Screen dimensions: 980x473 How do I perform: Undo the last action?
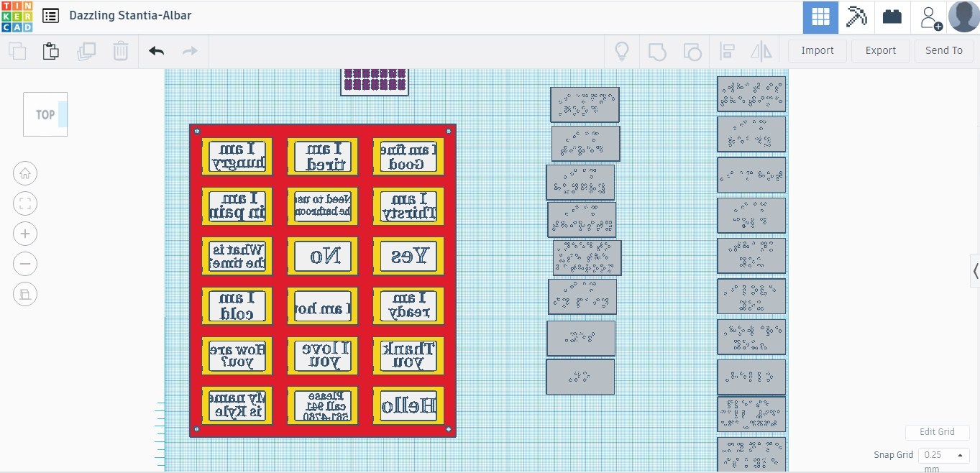click(x=156, y=51)
